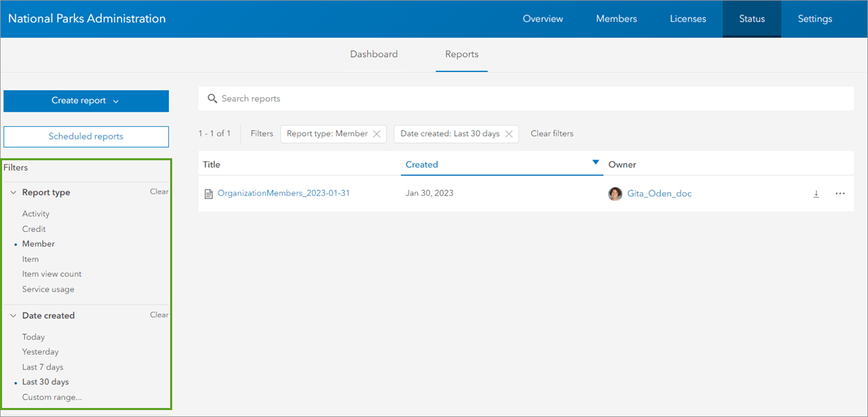
Task: Download the OrganizationMembers_2023-01-31 report
Action: (816, 194)
